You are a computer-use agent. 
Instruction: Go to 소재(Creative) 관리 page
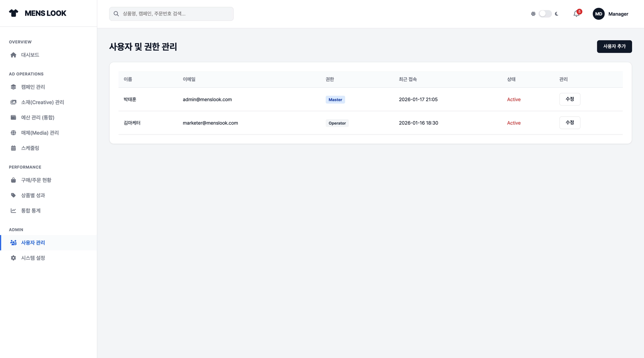(x=42, y=102)
